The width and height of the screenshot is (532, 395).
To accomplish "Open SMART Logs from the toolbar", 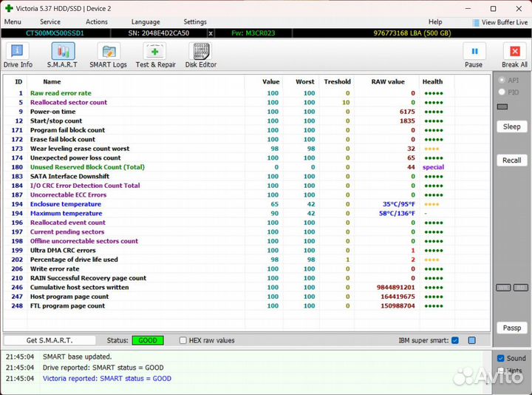I will tap(109, 54).
